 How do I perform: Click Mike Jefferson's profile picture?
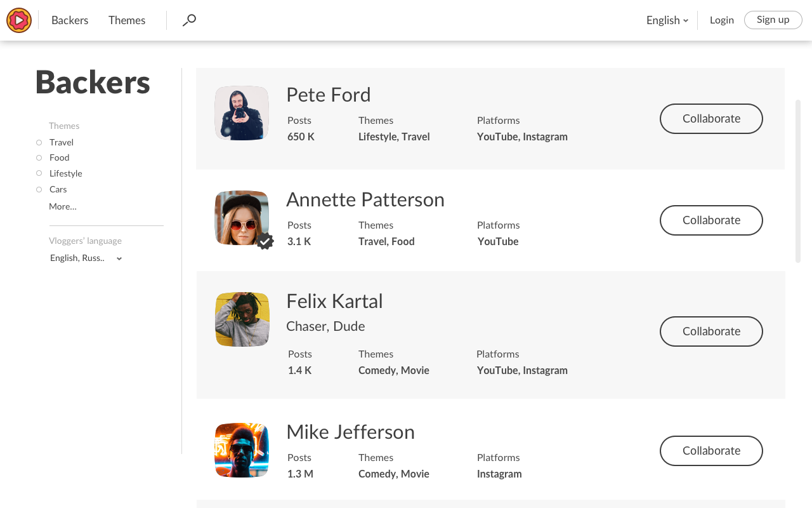click(242, 450)
